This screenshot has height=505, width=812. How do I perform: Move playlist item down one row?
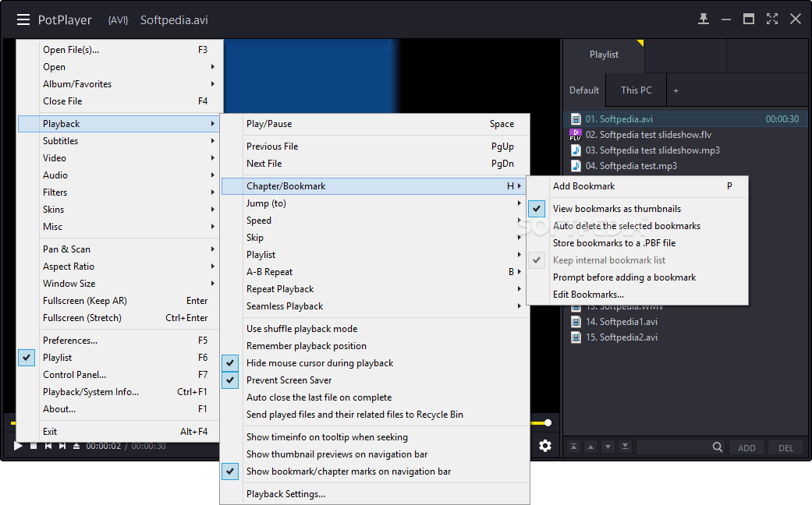[x=608, y=447]
